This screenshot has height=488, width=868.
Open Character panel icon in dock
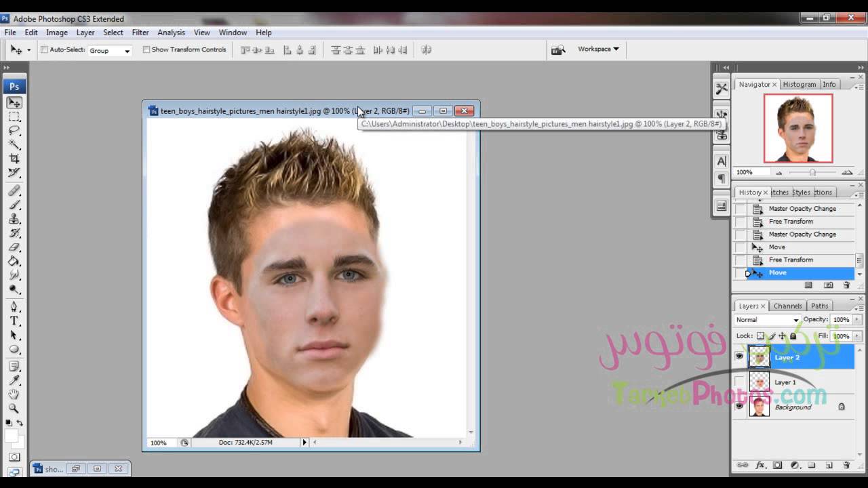pyautogui.click(x=722, y=161)
